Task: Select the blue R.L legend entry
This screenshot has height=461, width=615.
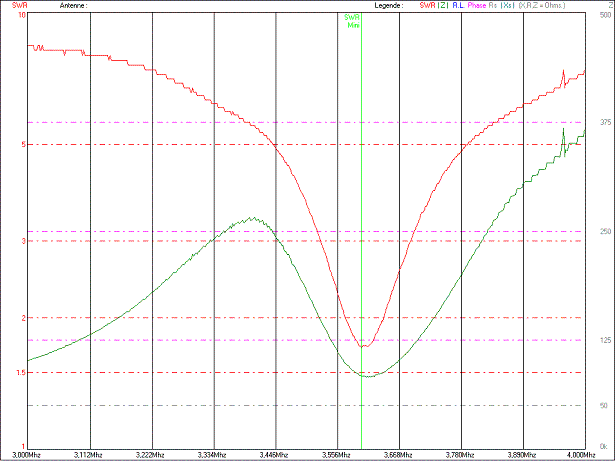Action: point(457,5)
